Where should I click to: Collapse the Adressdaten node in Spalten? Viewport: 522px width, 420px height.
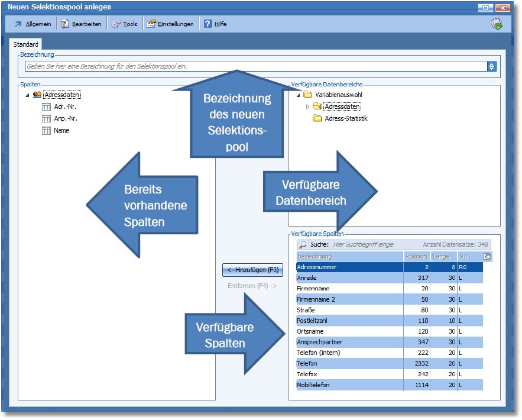tap(27, 95)
